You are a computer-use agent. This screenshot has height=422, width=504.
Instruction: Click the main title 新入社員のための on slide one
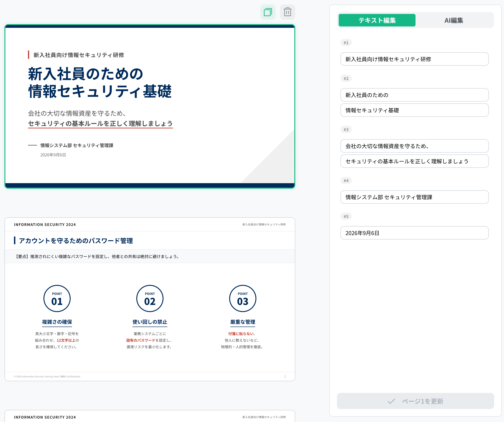pyautogui.click(x=85, y=74)
